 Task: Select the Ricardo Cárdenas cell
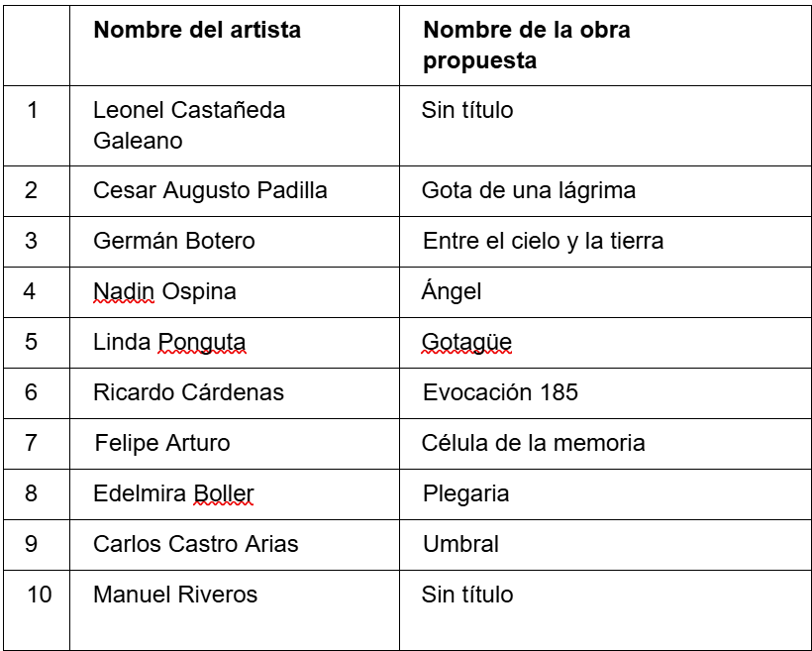pyautogui.click(x=234, y=393)
